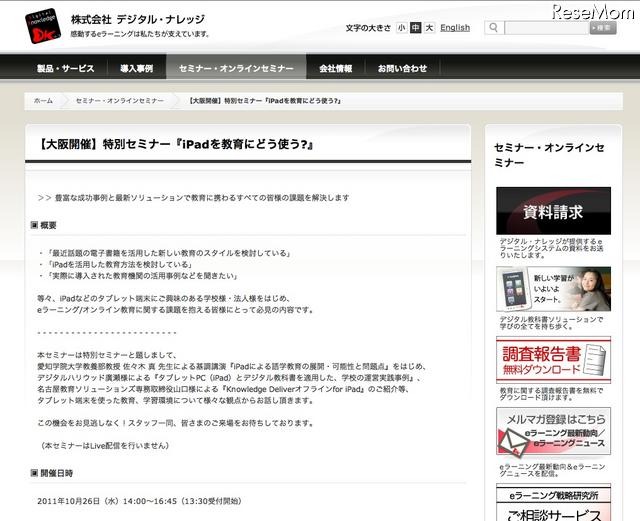Screen dimensions: 640x521
Task: Click caption デジタル教科書ソリューションで学びの全てを持ち歩く
Action: 551,323
